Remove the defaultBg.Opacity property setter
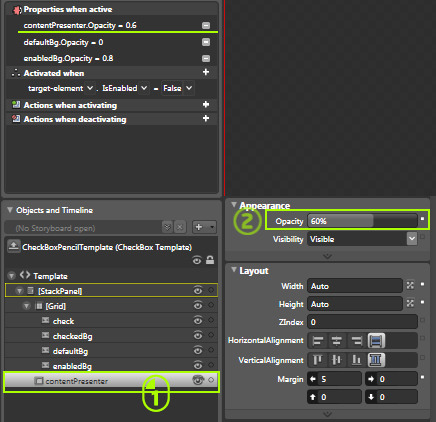The image size is (436, 422). (206, 42)
